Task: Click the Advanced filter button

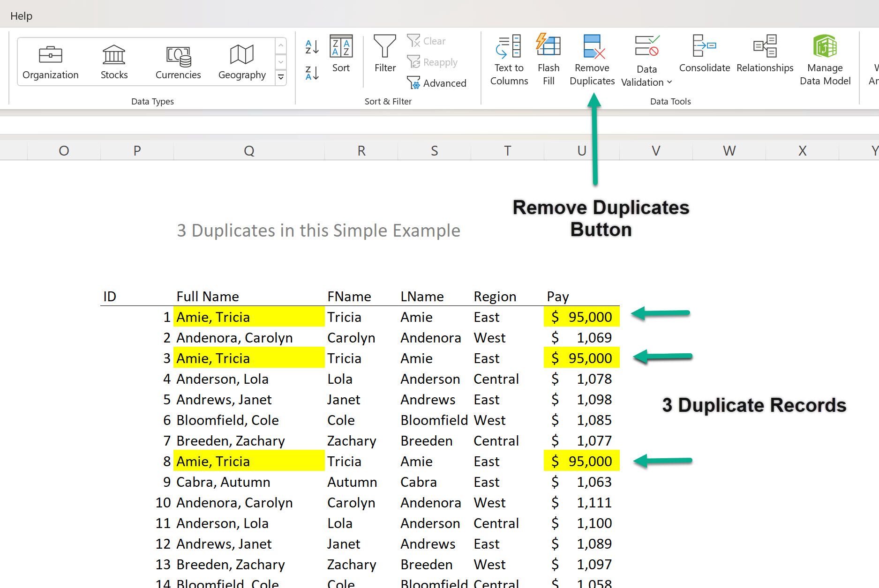Action: 437,83
